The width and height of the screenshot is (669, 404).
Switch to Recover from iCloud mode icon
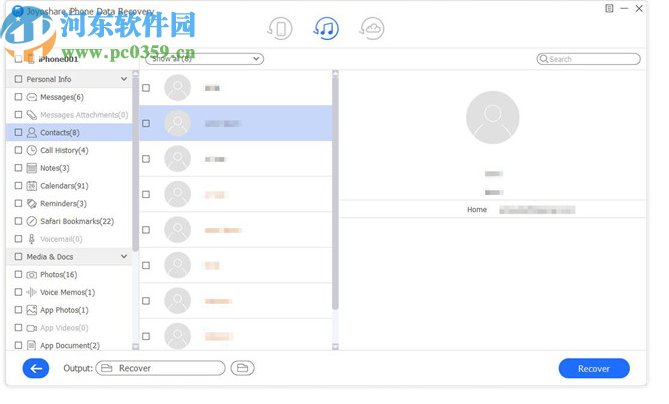coord(372,29)
